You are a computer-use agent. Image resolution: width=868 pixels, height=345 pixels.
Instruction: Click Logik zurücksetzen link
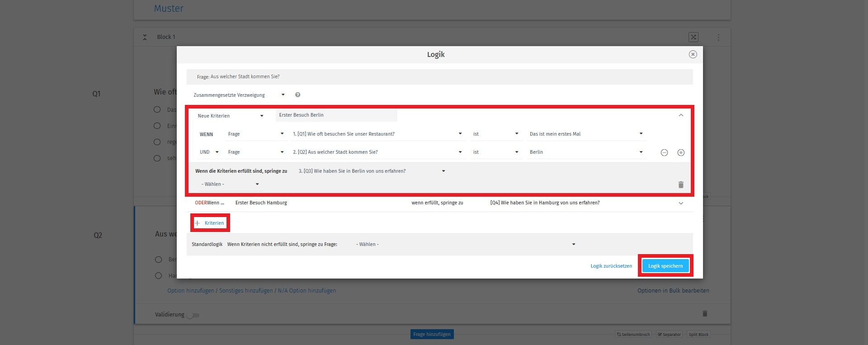611,266
